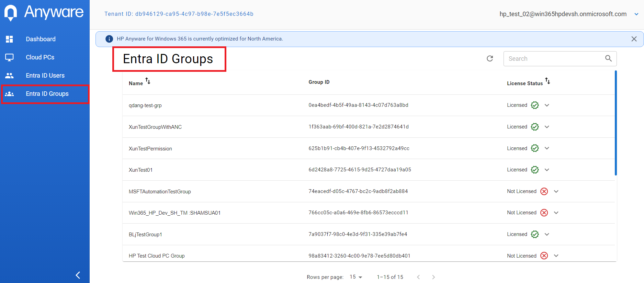Click group ID 766cc05c-a0a6-469e-8fb6-86573ecccd11
Screen dimensions: 644x283
(x=358, y=213)
